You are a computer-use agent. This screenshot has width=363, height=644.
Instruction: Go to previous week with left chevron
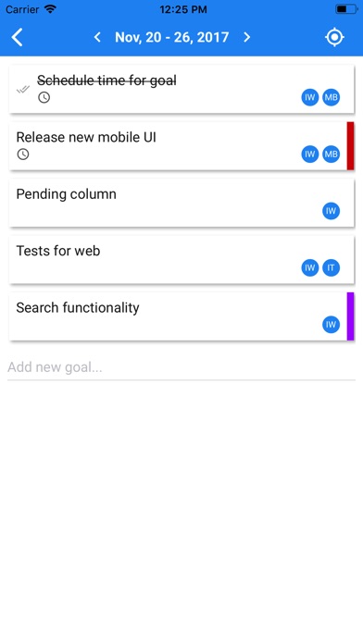click(x=97, y=37)
